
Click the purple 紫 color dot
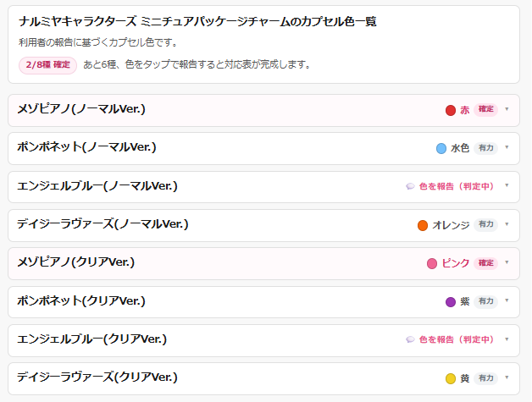pos(450,301)
